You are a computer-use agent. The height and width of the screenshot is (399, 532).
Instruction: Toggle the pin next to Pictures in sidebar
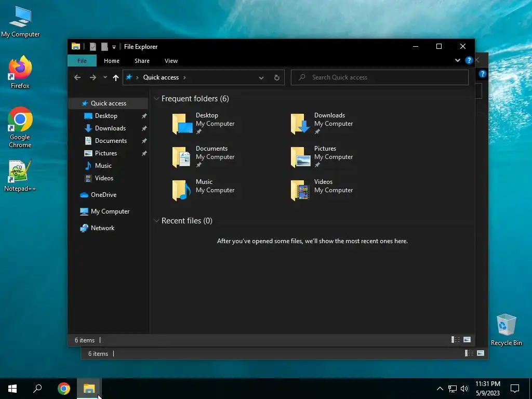(144, 153)
